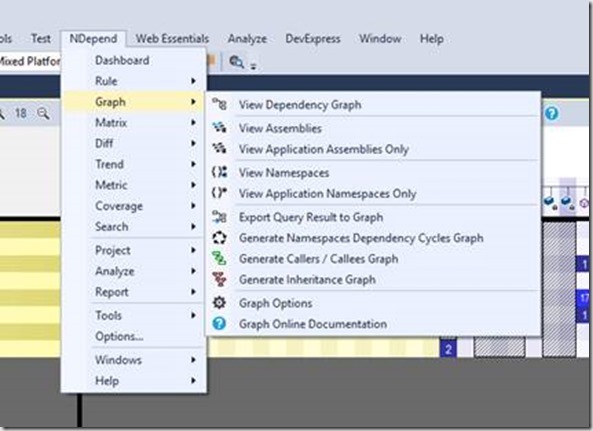
Task: Click the View Assemblies icon
Action: click(219, 127)
